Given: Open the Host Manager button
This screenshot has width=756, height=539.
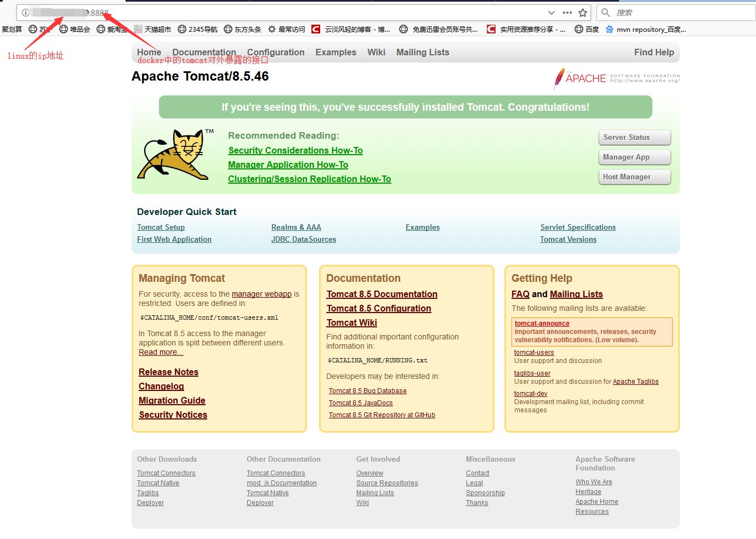Looking at the screenshot, I should point(635,177).
